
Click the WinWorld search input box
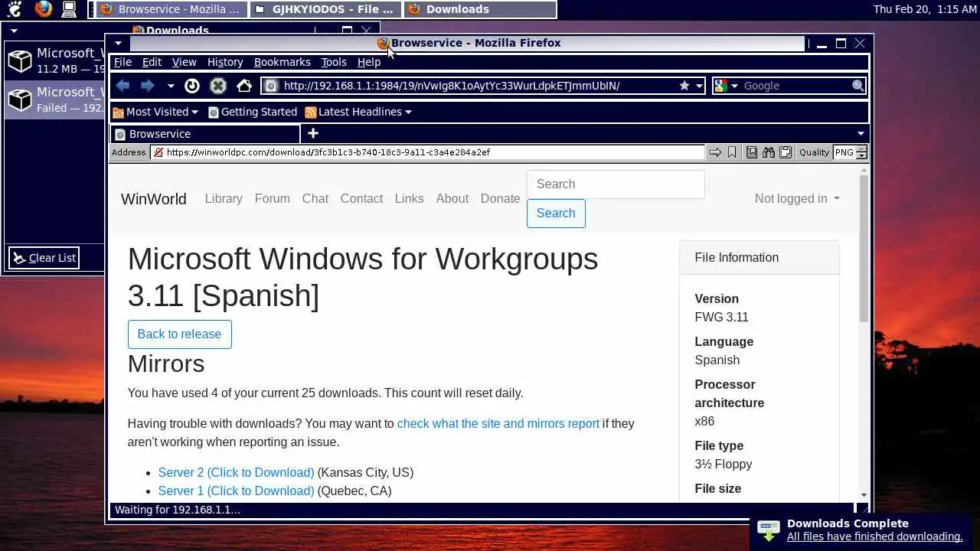[616, 184]
